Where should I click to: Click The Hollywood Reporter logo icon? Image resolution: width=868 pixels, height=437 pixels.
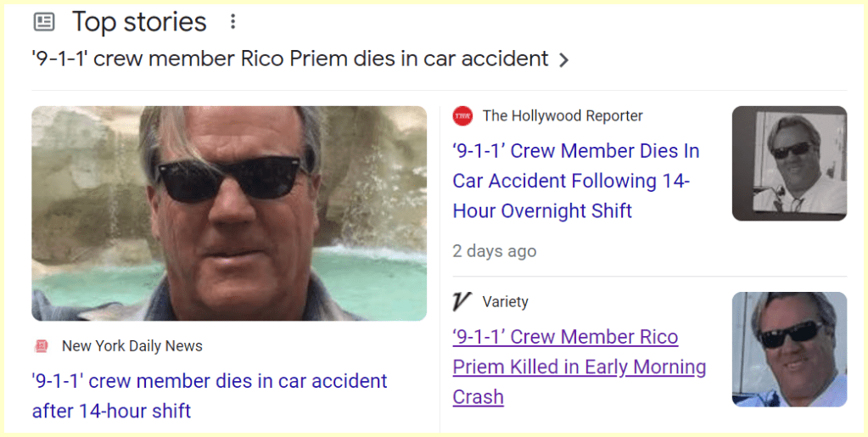click(462, 116)
